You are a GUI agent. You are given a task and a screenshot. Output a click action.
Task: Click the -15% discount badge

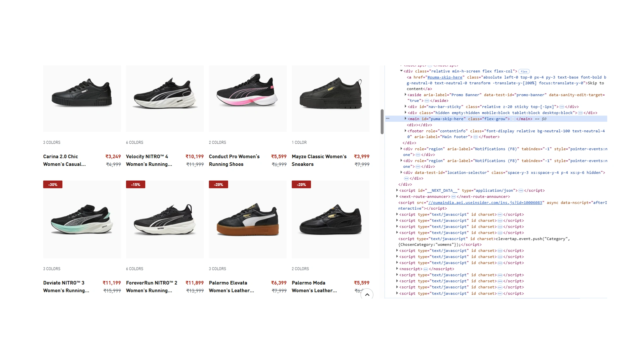(136, 184)
